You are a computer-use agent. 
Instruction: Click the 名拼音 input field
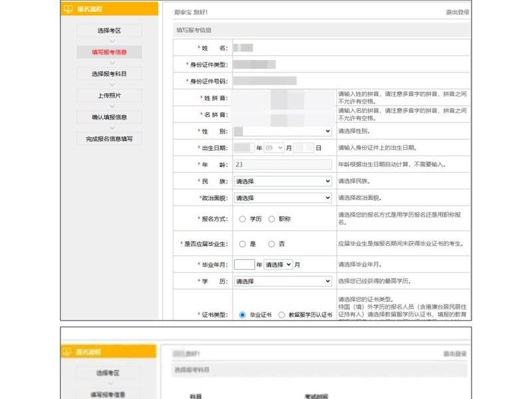[x=285, y=114]
